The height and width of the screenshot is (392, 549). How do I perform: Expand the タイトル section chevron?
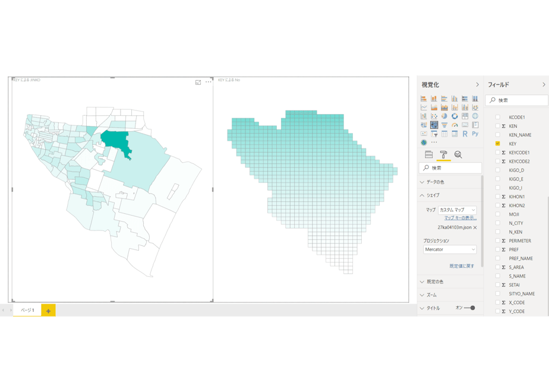422,308
